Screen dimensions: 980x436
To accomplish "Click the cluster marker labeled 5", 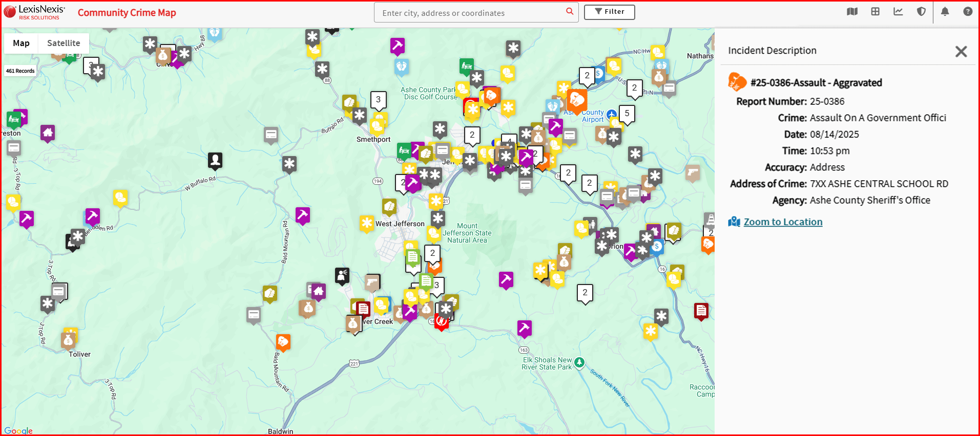I will pyautogui.click(x=627, y=114).
